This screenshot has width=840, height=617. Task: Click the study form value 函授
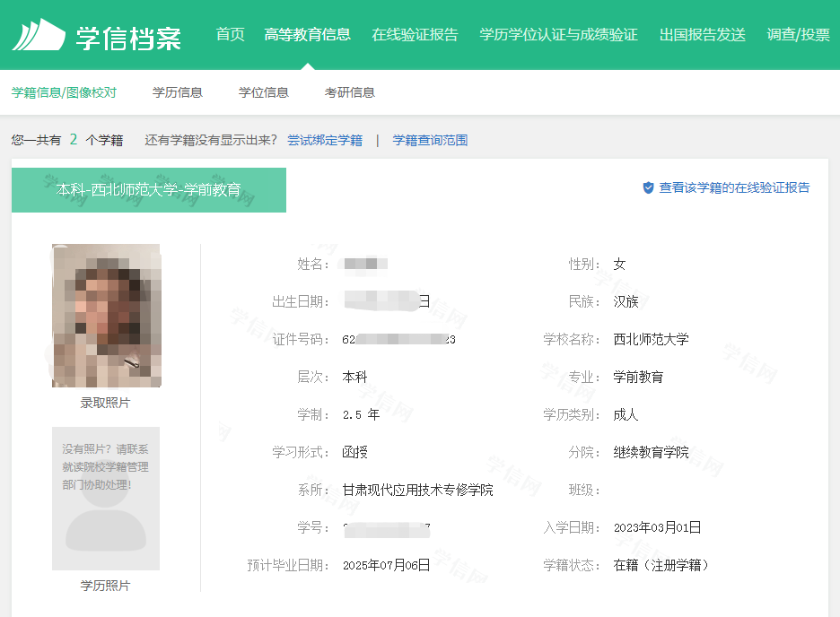click(355, 453)
